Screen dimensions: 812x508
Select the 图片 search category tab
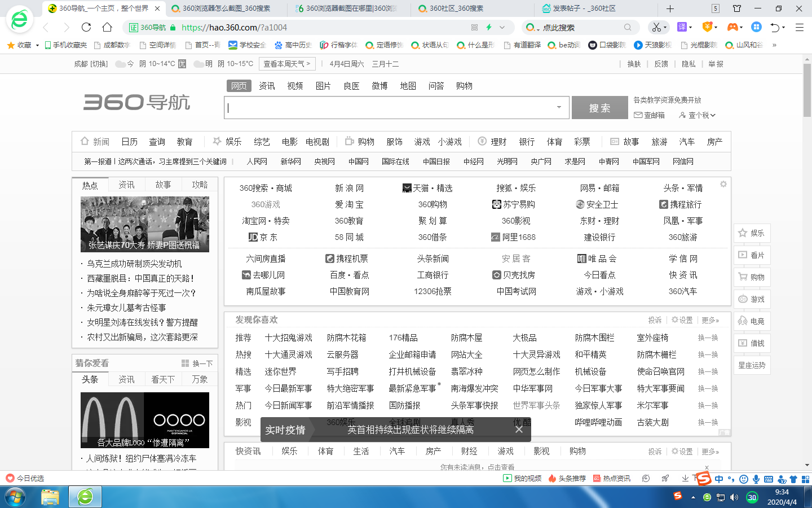[323, 86]
